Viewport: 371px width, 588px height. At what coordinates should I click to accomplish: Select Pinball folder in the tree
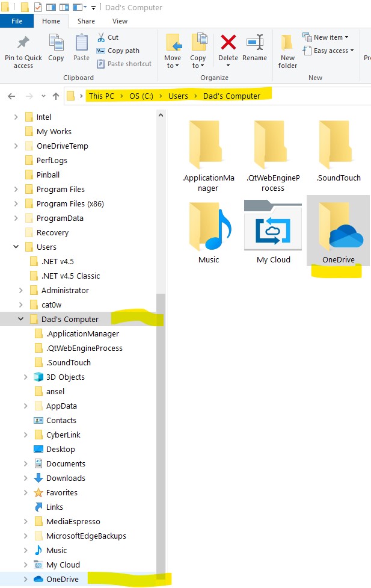coord(48,175)
